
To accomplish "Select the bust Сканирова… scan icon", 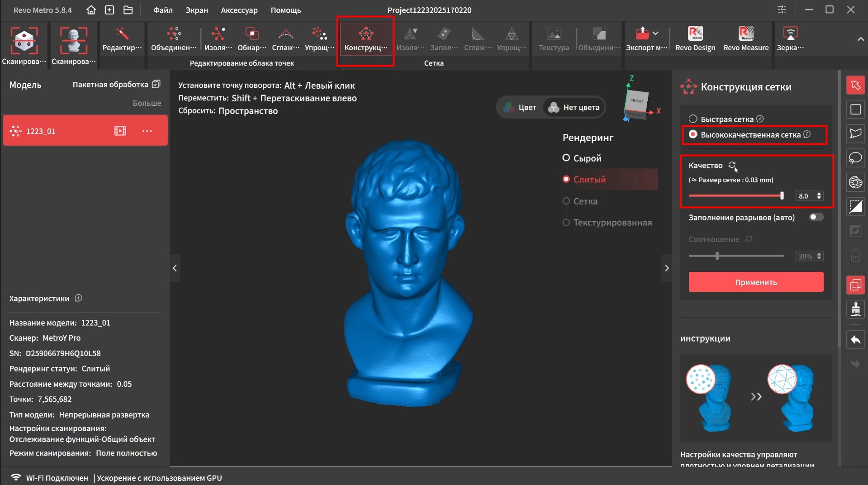I will point(73,45).
